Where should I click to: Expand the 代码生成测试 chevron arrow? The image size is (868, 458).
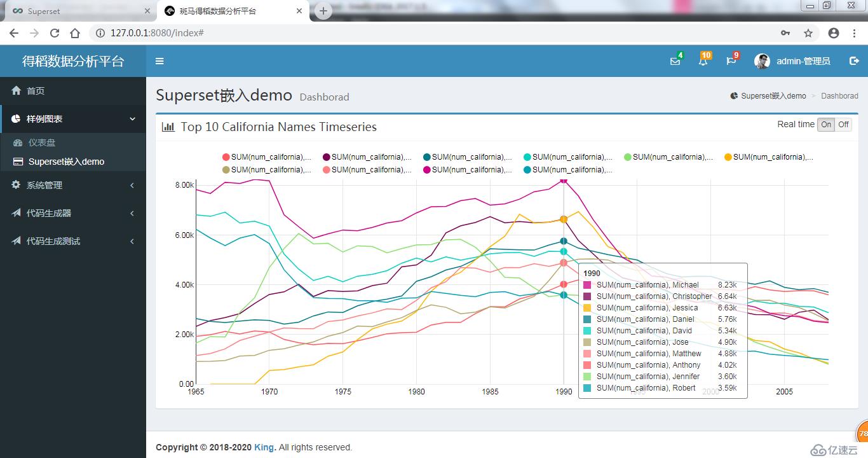132,241
